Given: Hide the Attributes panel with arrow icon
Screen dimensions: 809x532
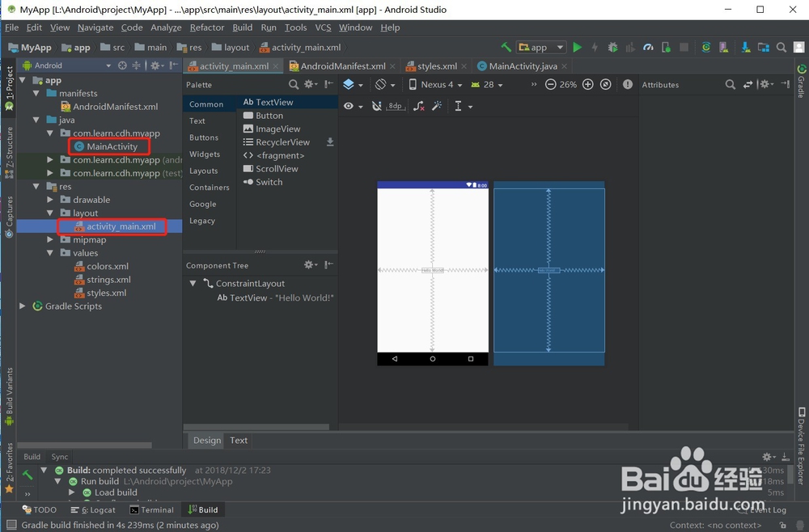Looking at the screenshot, I should click(x=786, y=84).
